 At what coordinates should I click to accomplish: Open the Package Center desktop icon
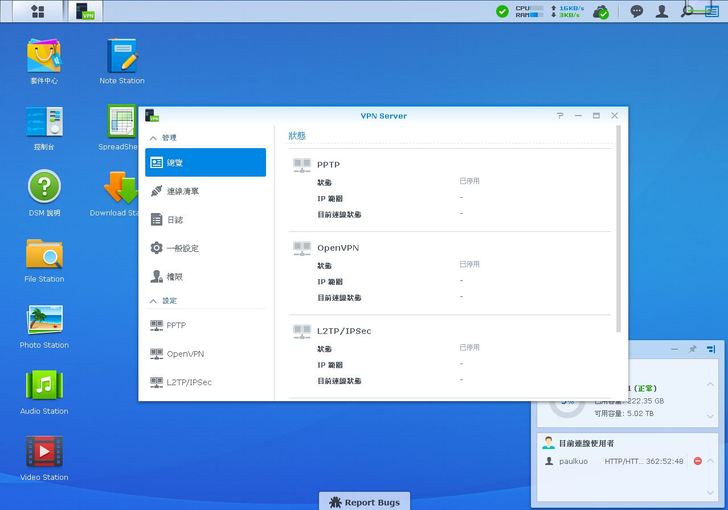[x=44, y=55]
